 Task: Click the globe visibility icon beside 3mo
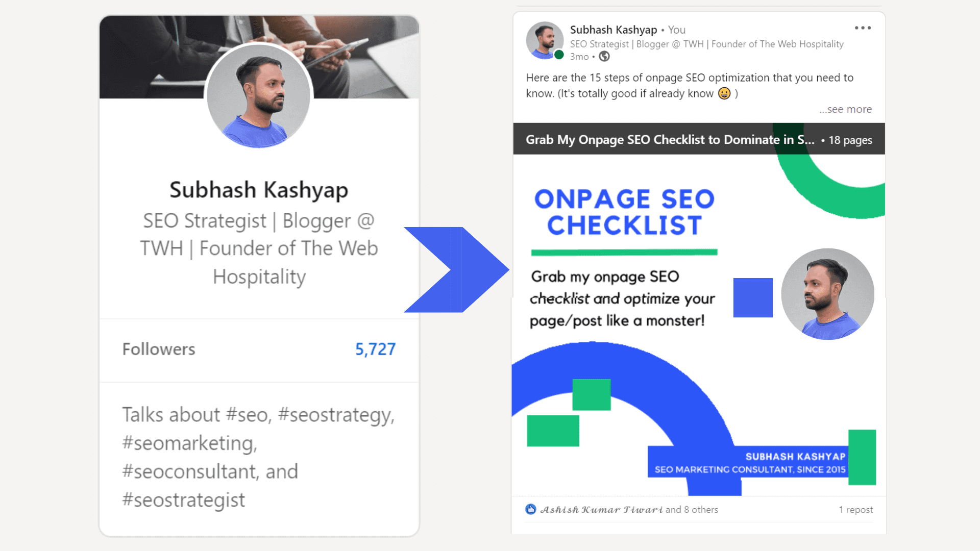[x=604, y=57]
